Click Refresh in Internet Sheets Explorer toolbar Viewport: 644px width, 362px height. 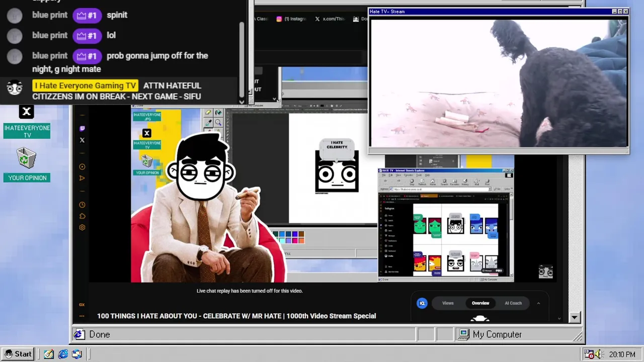click(422, 182)
